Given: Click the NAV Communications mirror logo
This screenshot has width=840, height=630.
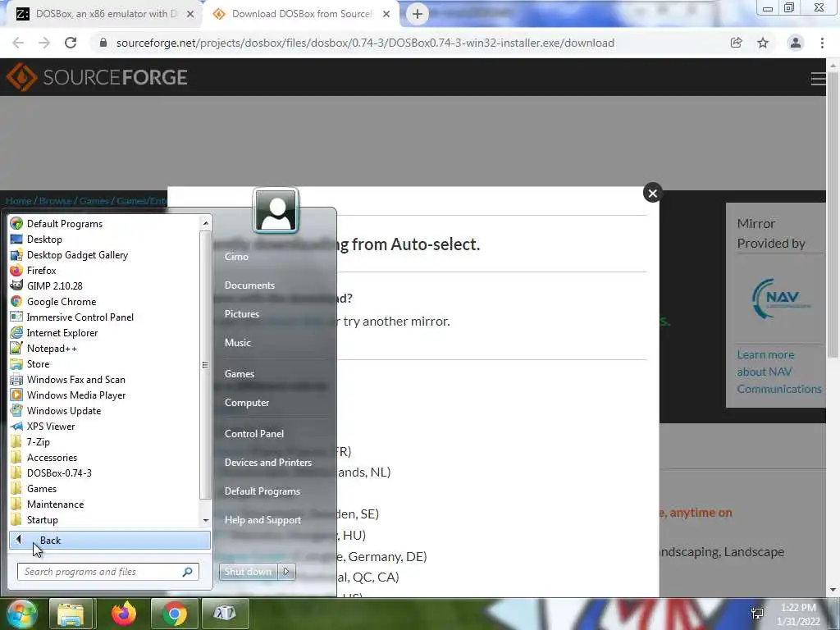Looking at the screenshot, I should (781, 299).
